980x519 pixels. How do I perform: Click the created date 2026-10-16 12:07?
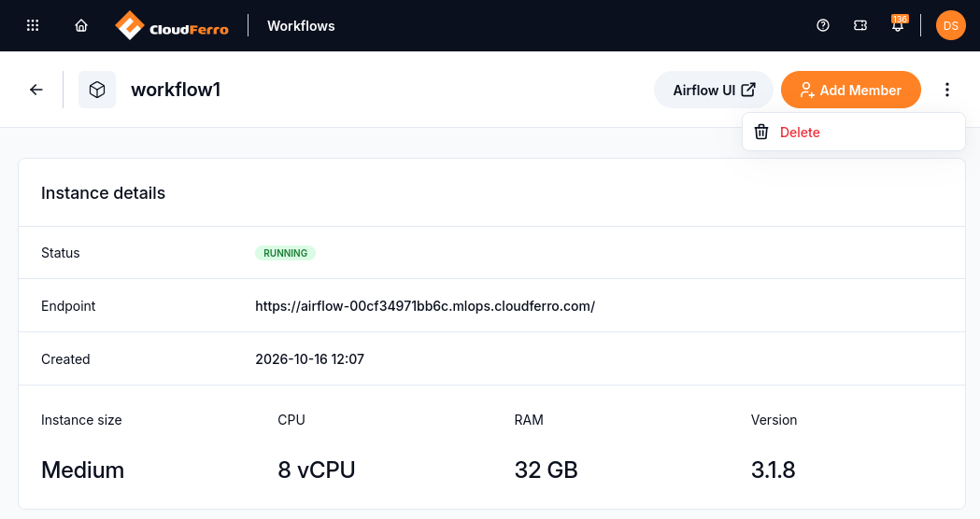click(x=309, y=359)
